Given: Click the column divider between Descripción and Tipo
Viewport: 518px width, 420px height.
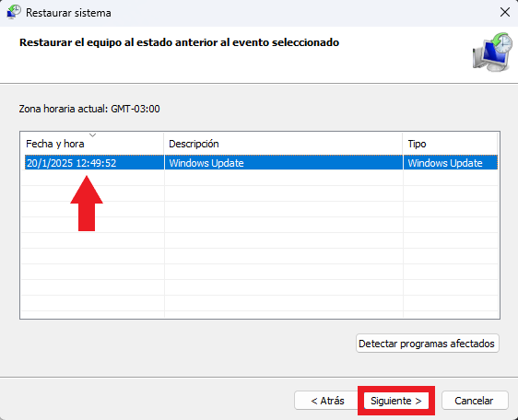Looking at the screenshot, I should [x=403, y=144].
